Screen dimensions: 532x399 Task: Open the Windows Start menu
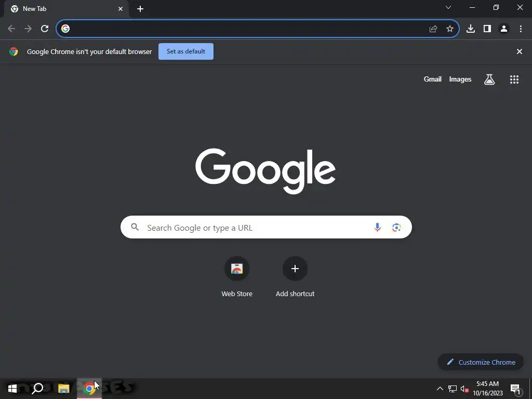[x=12, y=389]
